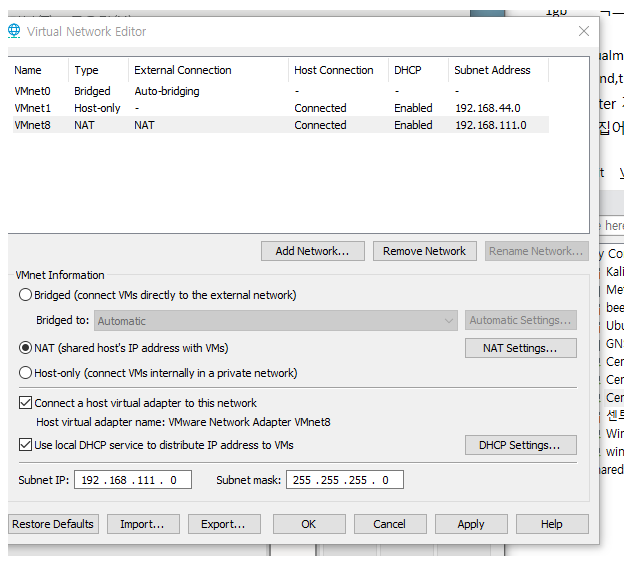Click the Host-only type cell of VMnet1
The width and height of the screenshot is (628, 564).
click(97, 108)
